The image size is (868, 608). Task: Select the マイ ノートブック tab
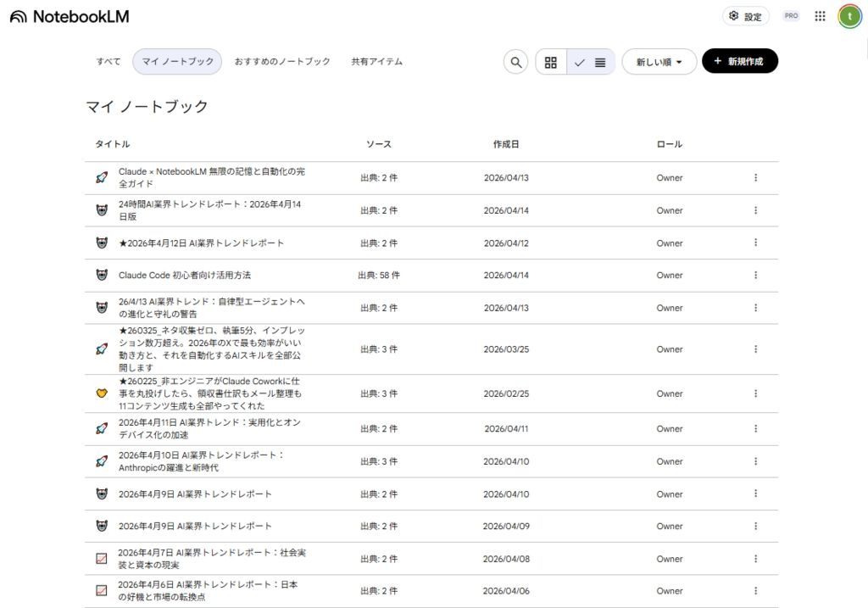point(177,61)
